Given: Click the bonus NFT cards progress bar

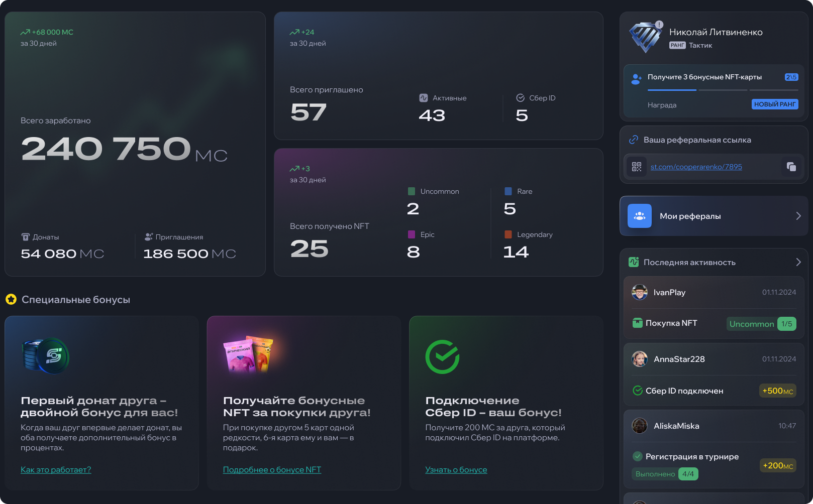Looking at the screenshot, I should 723,90.
